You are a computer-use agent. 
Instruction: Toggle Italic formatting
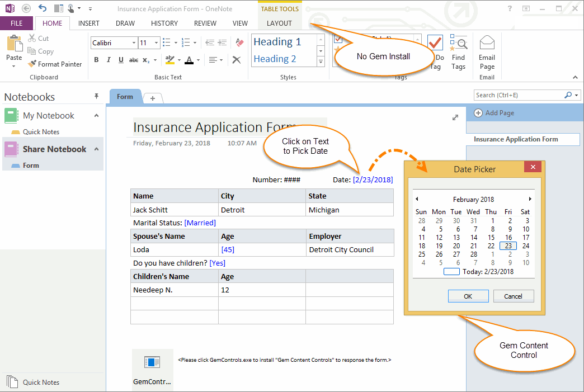tap(109, 60)
